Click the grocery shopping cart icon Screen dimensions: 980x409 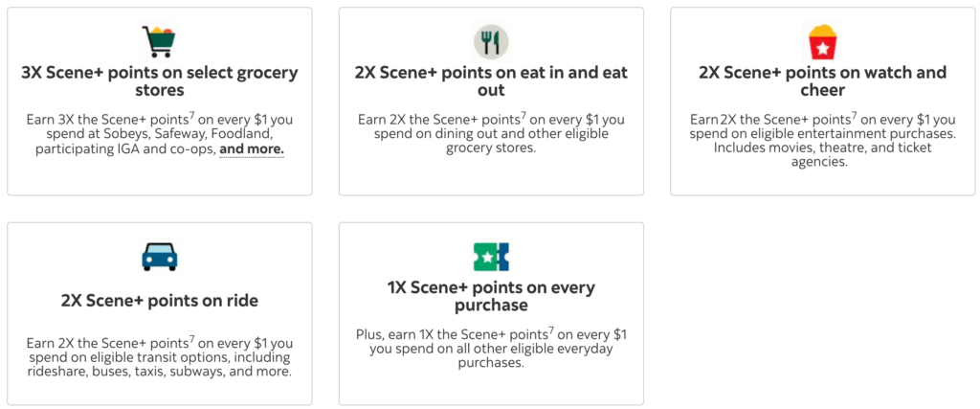point(159,41)
